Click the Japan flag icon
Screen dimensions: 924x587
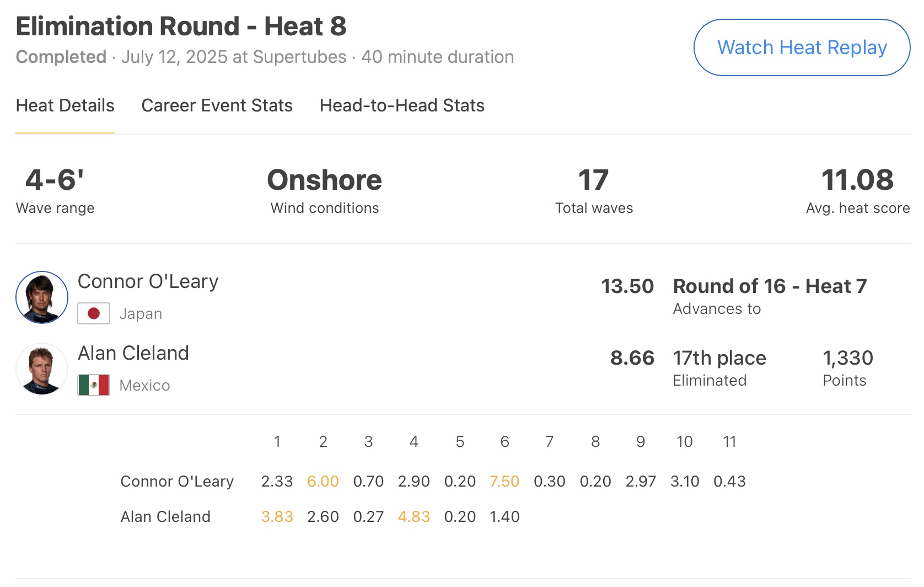click(94, 313)
